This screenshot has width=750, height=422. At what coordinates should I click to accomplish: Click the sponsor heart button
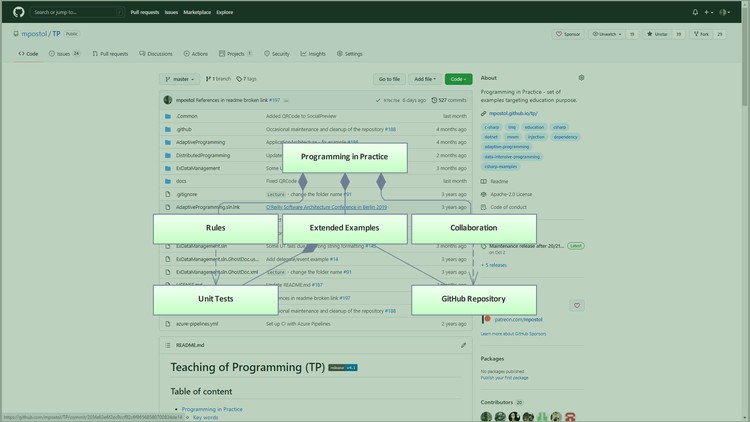[x=577, y=305]
